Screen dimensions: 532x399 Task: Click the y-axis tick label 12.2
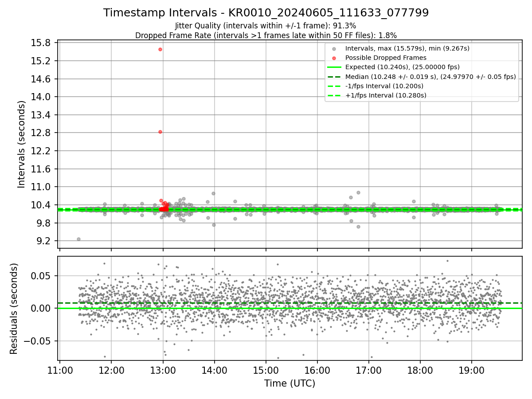41,151
